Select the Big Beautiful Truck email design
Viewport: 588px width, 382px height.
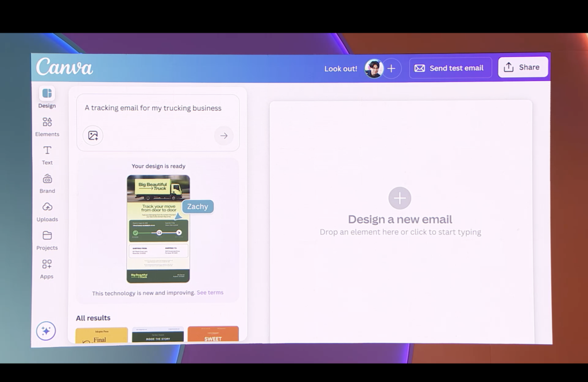158,229
